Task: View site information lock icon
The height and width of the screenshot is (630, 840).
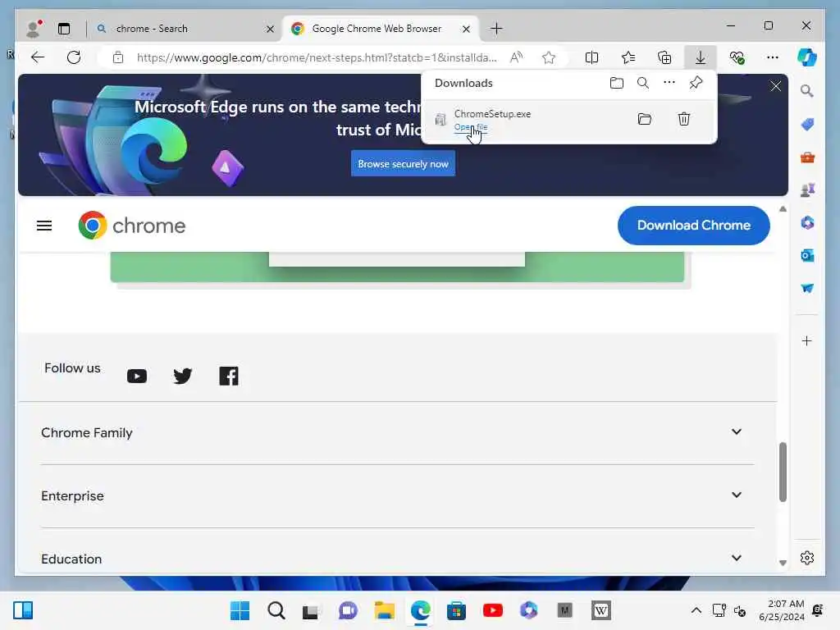Action: tap(118, 57)
